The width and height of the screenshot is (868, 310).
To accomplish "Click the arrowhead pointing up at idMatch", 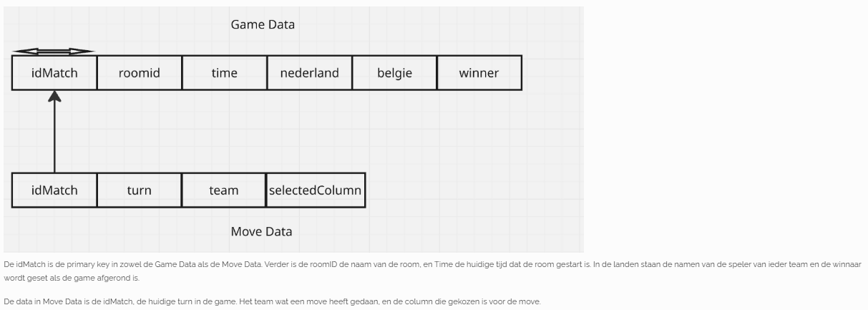I will pos(54,96).
